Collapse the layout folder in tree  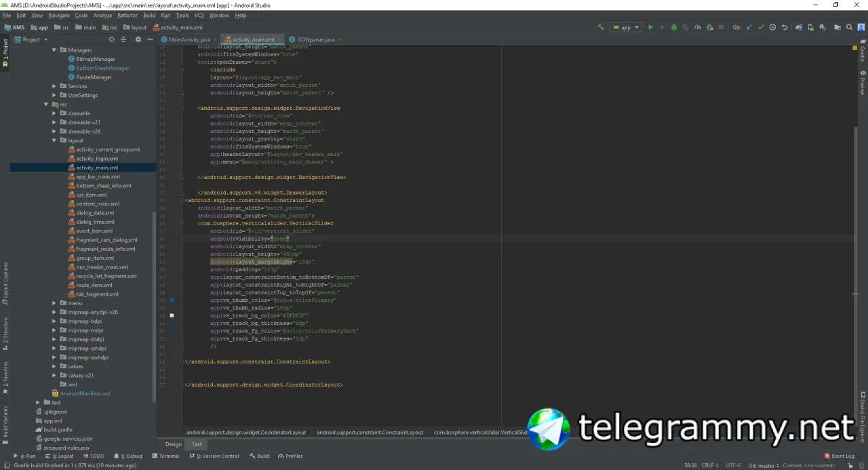tap(55, 140)
